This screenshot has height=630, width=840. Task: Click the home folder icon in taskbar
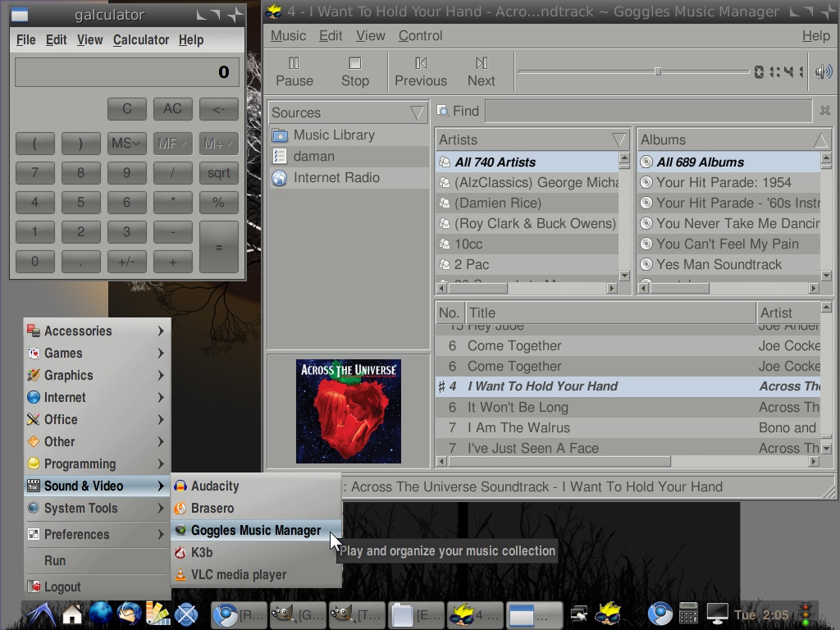pos(72,614)
